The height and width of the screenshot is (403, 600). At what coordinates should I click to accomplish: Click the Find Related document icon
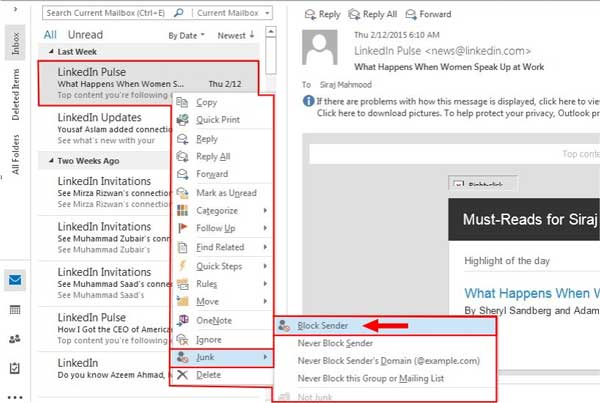click(183, 247)
